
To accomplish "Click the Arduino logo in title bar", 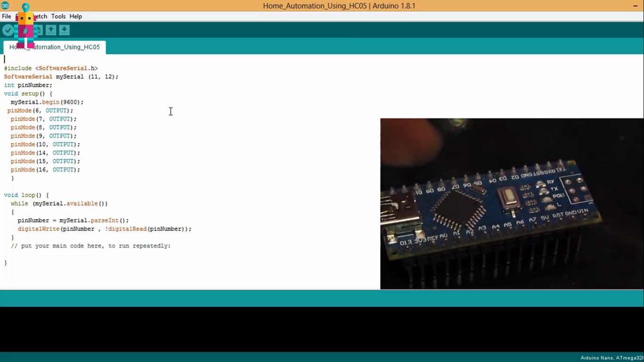I will pos(5,6).
